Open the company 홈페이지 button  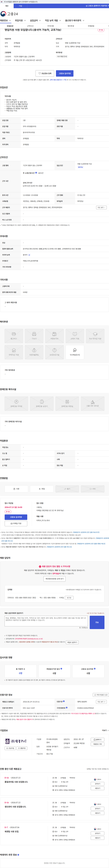coord(98,740)
